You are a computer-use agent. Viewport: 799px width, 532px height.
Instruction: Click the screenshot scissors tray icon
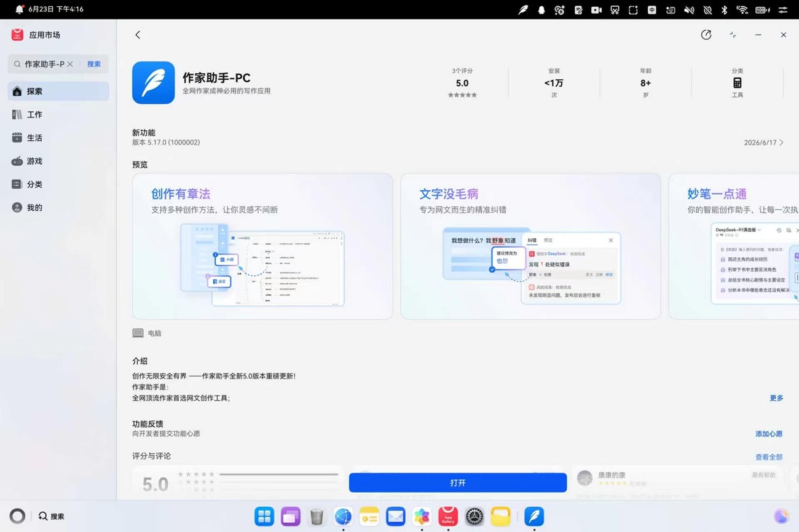(615, 10)
